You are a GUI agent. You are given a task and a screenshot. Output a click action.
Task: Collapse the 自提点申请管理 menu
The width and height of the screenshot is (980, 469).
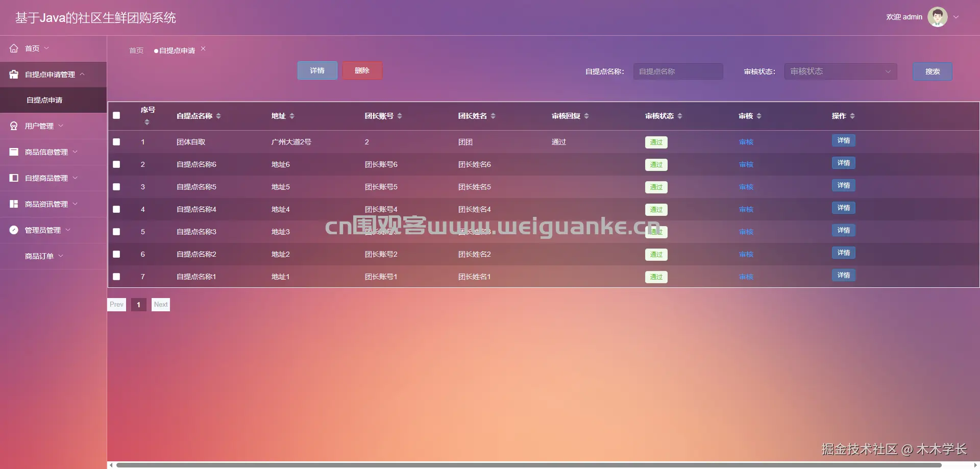(82, 74)
